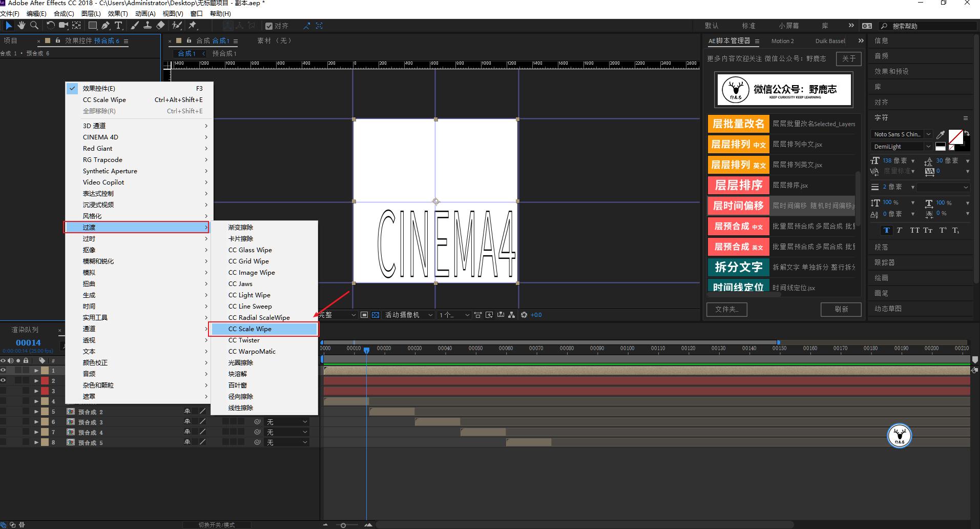
Task: Select the Puppet Pin tool
Action: (193, 25)
